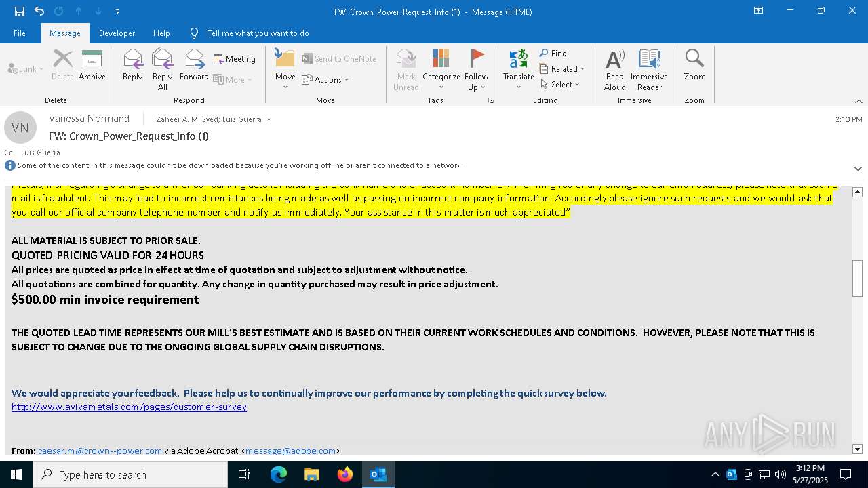The image size is (868, 488).
Task: Show hidden tray icons
Action: (715, 474)
